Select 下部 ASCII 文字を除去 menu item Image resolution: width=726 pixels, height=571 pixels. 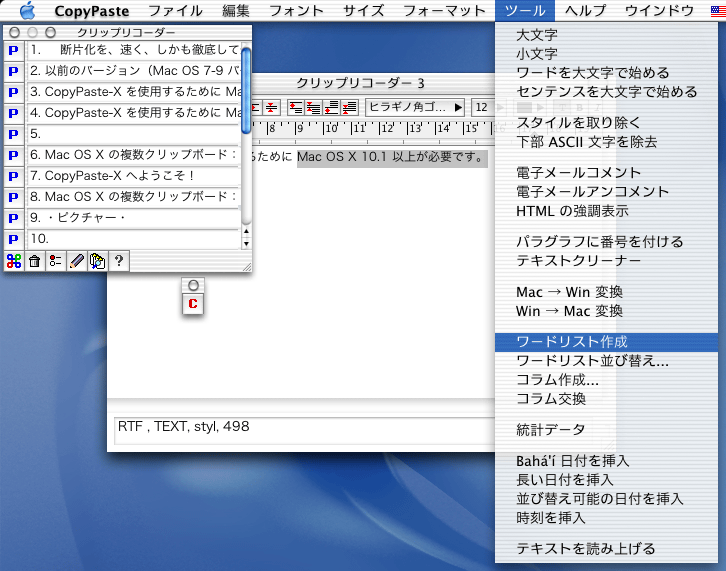pyautogui.click(x=607, y=142)
